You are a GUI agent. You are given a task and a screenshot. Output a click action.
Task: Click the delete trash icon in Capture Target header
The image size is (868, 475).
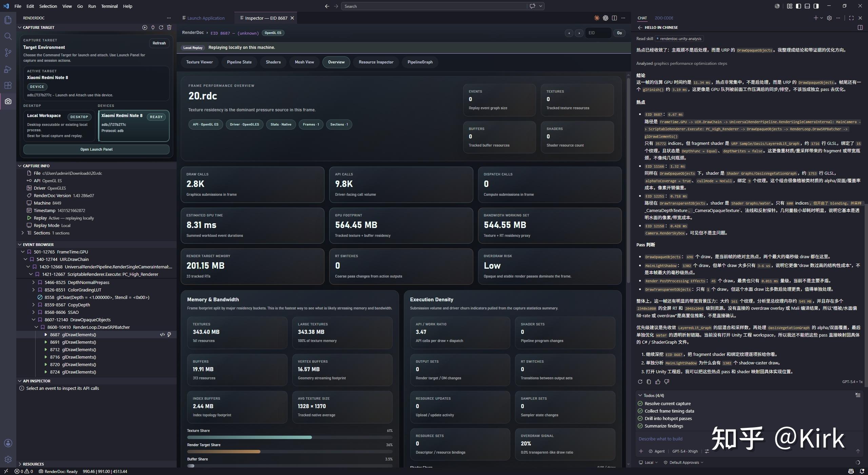(x=169, y=27)
